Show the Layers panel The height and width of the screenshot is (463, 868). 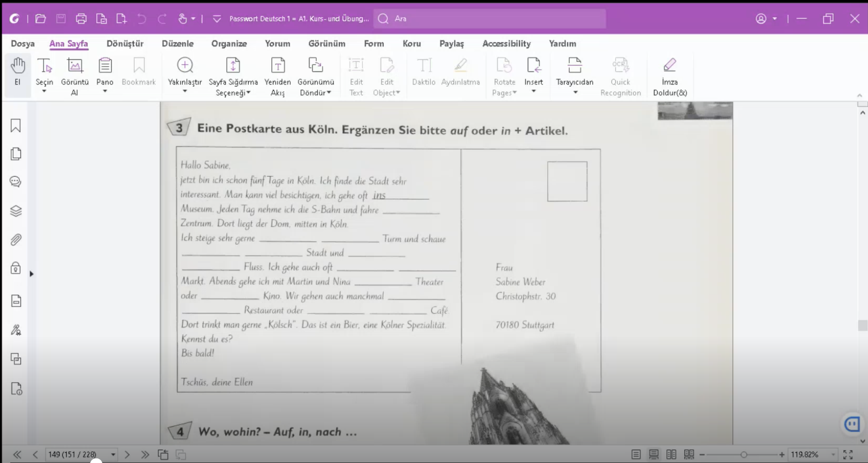point(16,211)
